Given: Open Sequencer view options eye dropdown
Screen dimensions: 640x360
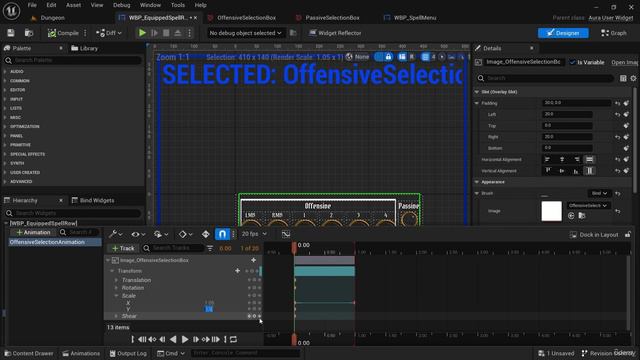Looking at the screenshot, I should click(x=138, y=234).
